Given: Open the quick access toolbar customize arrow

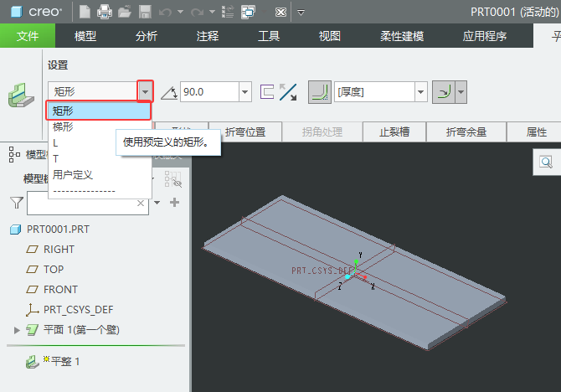Looking at the screenshot, I should pos(301,13).
